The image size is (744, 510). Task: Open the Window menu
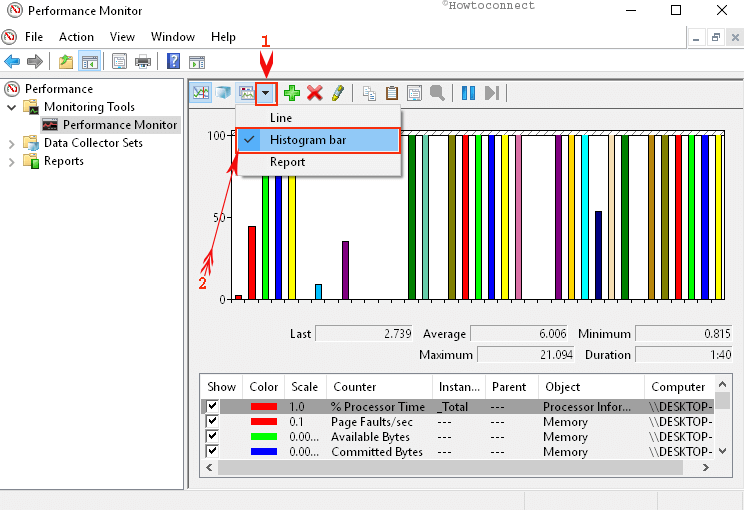173,37
